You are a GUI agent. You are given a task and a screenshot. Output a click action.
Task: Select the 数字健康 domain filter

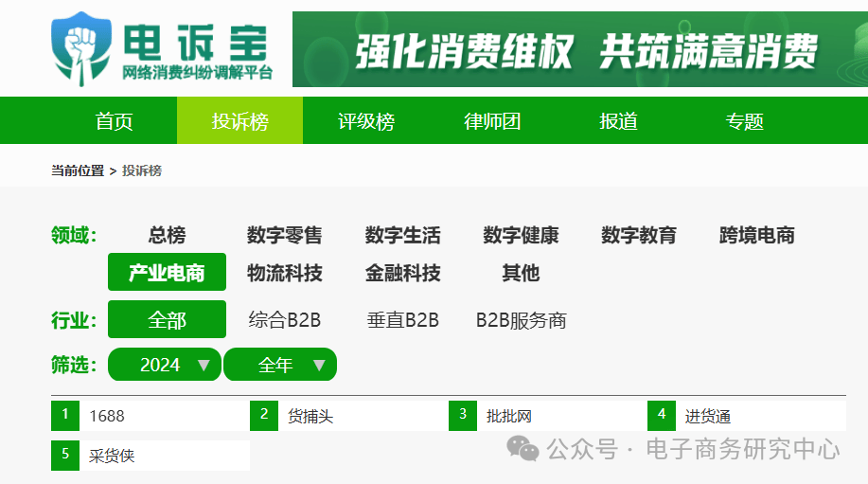(x=521, y=235)
